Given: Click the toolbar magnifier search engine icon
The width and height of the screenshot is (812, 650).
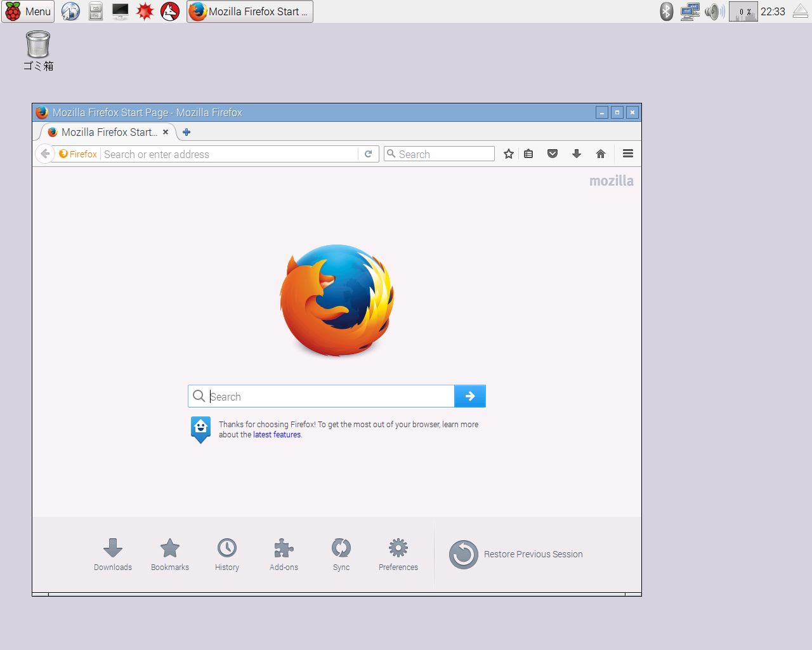Looking at the screenshot, I should coord(391,154).
